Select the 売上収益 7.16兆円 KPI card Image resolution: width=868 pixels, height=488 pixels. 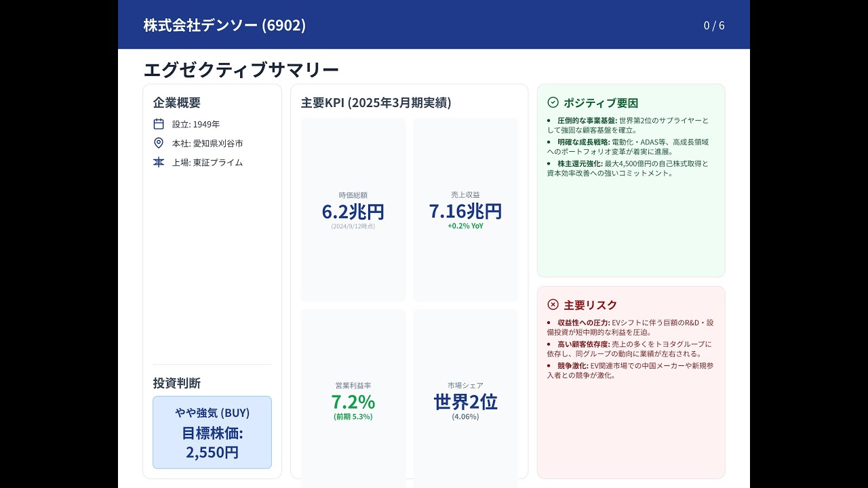465,210
